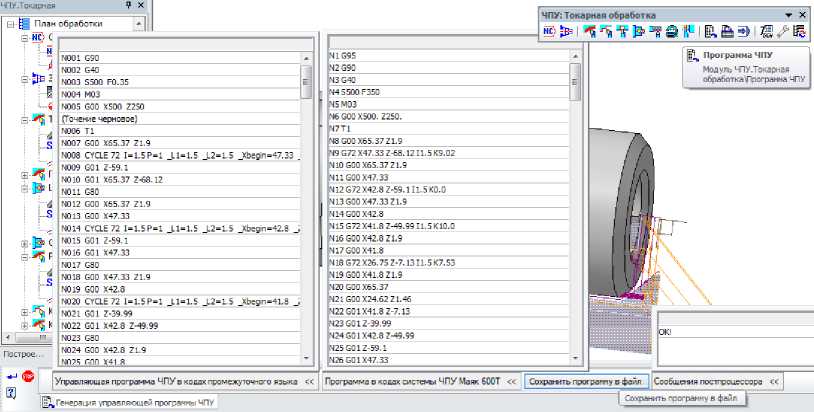Screen dimensions: 814x412
Task: Open the blank/workpiece setup icon beside the NC icon
Action: pos(566,32)
